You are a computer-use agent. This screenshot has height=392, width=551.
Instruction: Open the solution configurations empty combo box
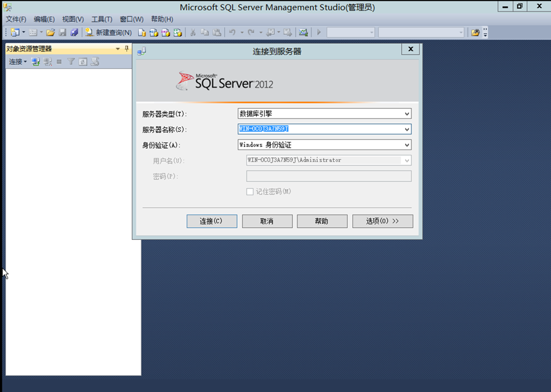[351, 32]
